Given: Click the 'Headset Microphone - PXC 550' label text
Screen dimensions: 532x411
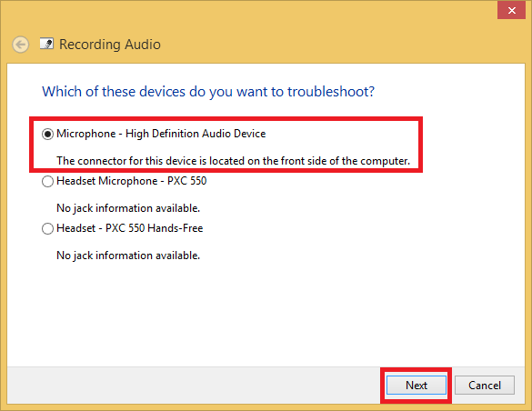Looking at the screenshot, I should [131, 181].
